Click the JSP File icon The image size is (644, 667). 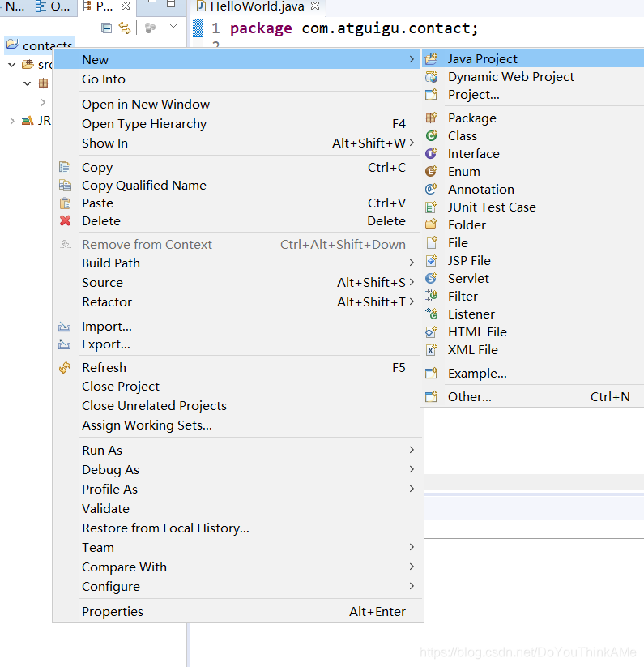click(431, 260)
